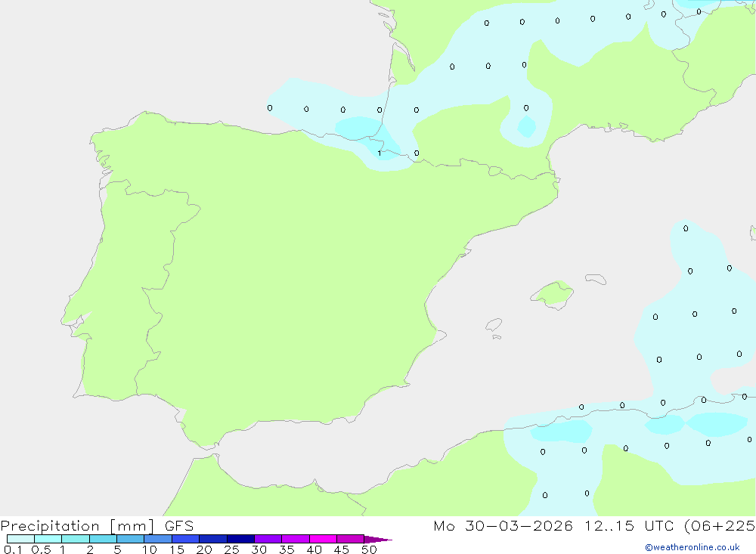Click the "25" legend scale label

232,549
